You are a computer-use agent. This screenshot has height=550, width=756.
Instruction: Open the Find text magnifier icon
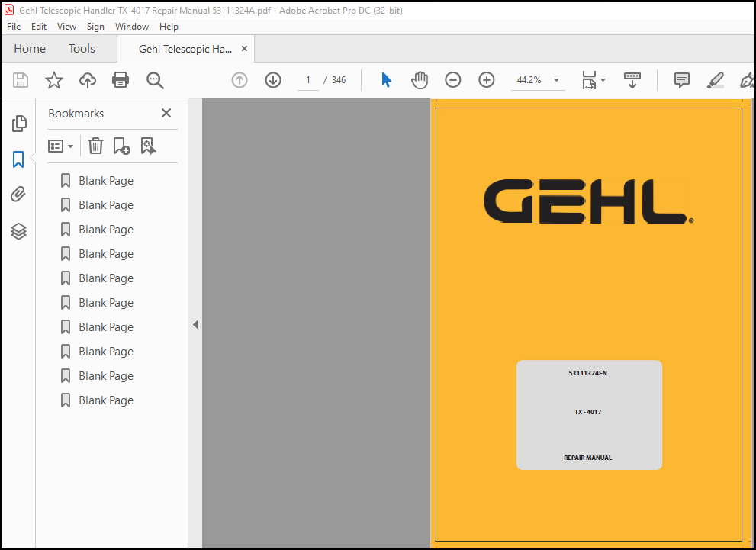(155, 80)
